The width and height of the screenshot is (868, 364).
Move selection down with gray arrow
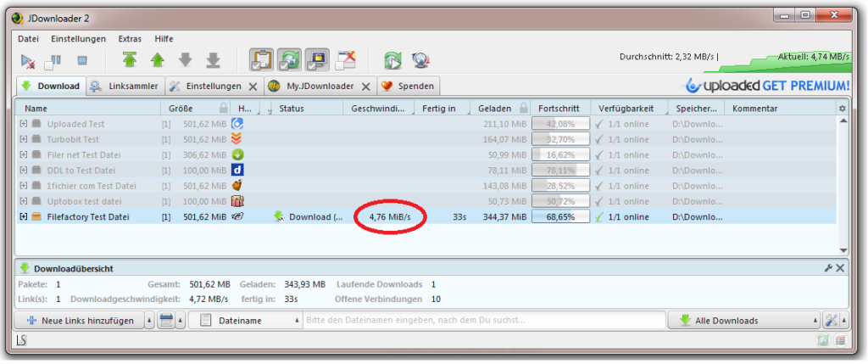coord(186,60)
